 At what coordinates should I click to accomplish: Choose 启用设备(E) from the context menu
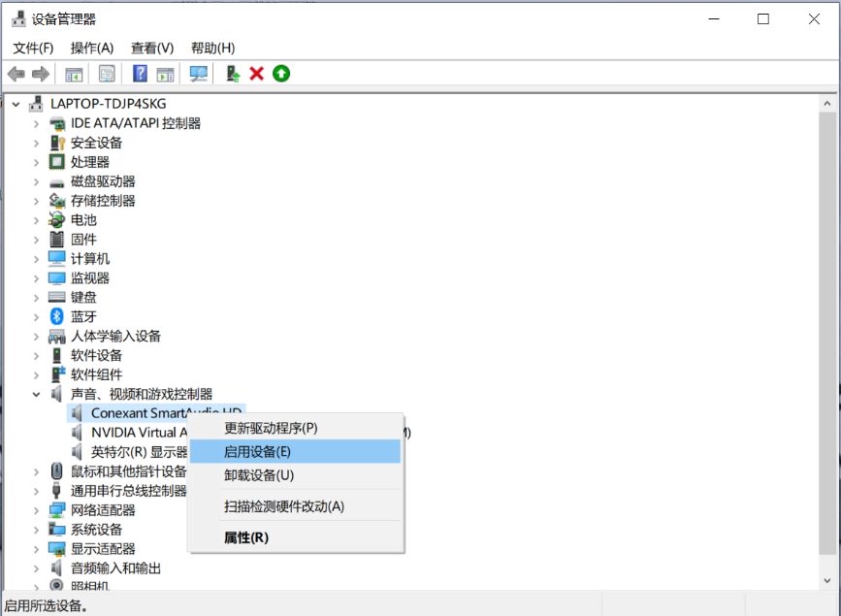click(x=257, y=451)
